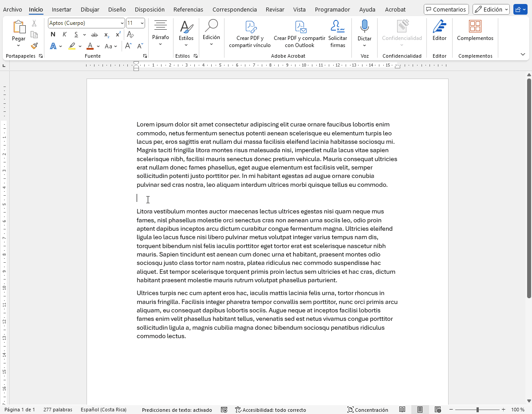
Task: Toggle strikethrough text formatting
Action: [x=94, y=35]
